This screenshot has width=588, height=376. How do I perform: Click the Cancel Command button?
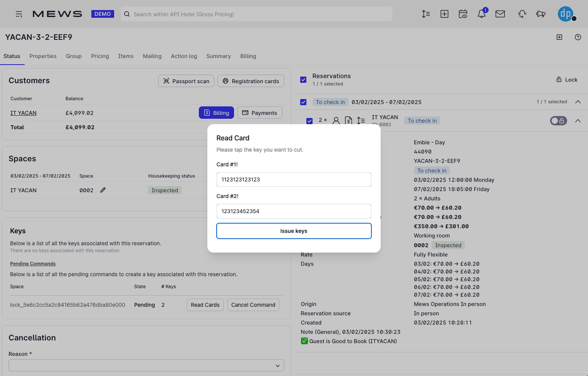pyautogui.click(x=253, y=305)
